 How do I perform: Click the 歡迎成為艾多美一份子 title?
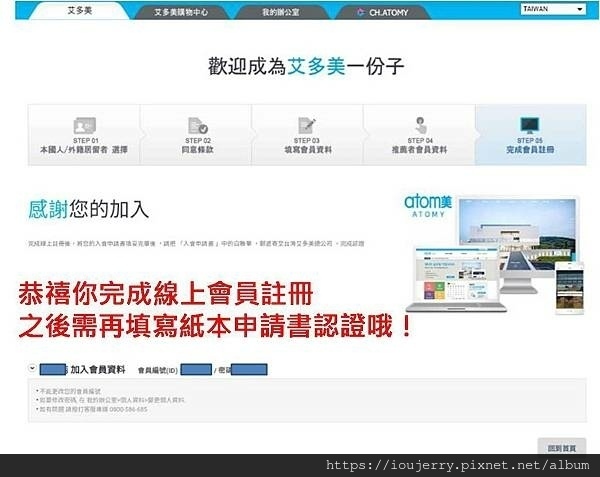coord(306,66)
